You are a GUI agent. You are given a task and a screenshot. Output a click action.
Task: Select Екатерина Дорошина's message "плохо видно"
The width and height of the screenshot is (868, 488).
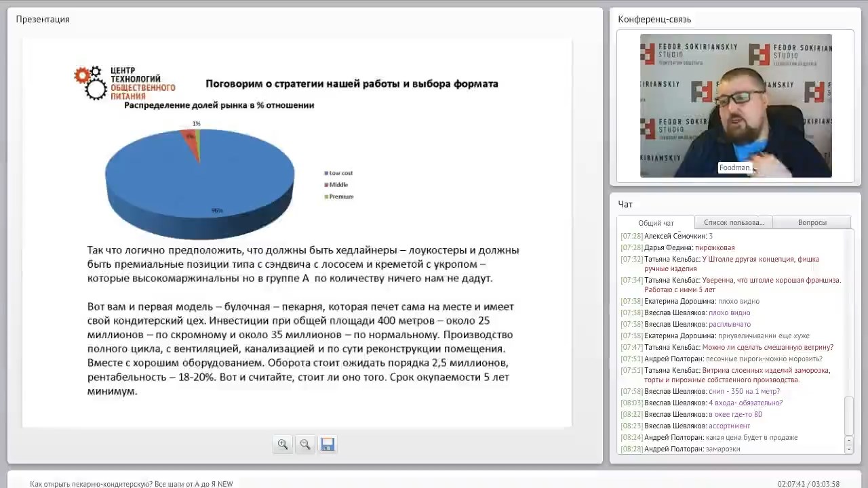(738, 301)
